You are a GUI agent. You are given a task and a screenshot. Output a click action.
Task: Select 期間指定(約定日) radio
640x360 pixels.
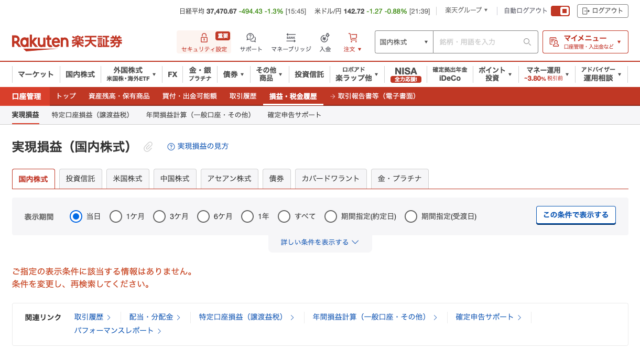click(330, 216)
